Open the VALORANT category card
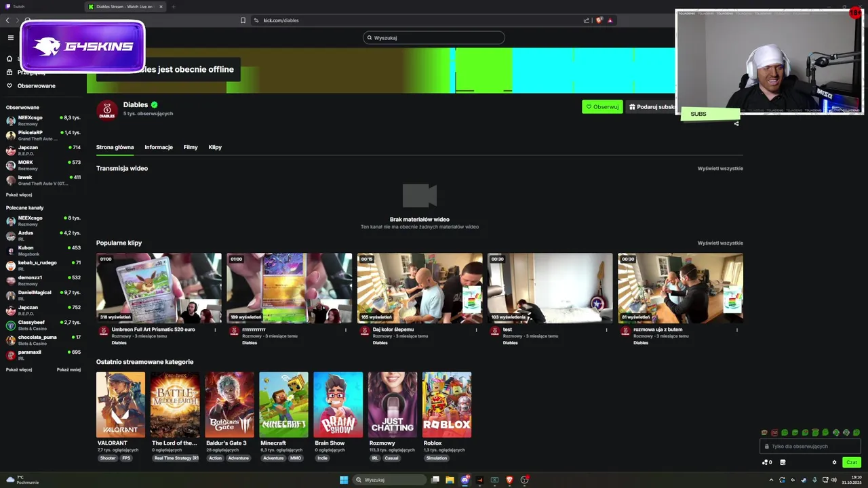This screenshot has height=488, width=868. coord(121,405)
